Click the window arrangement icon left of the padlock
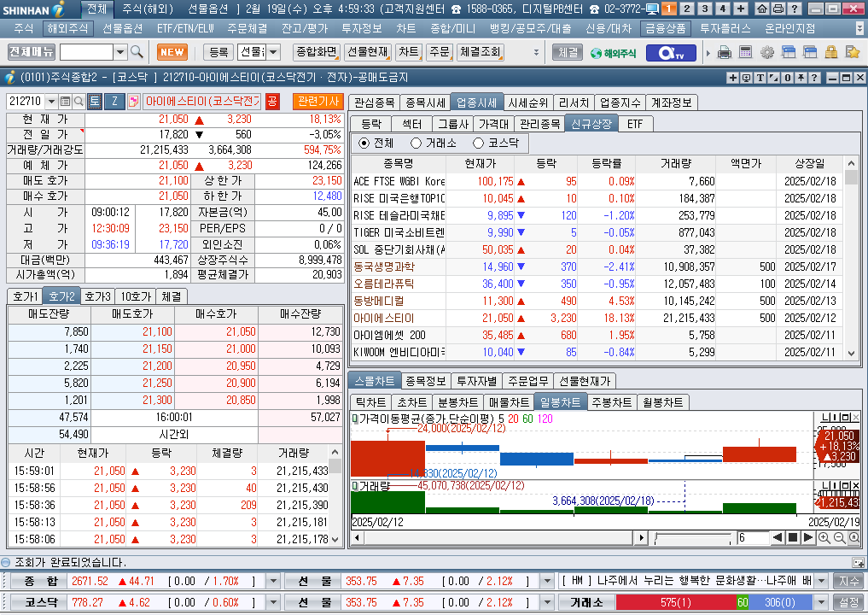This screenshot has height=615, width=868. [x=810, y=53]
